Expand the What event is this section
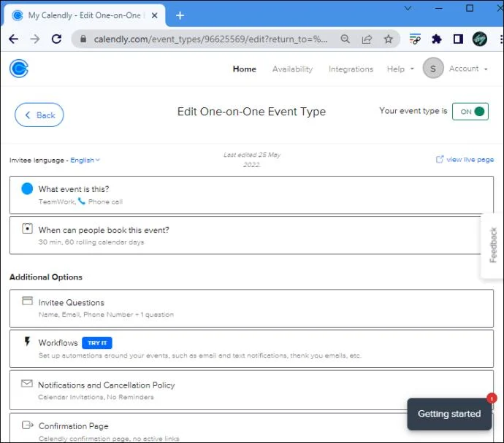 (252, 195)
